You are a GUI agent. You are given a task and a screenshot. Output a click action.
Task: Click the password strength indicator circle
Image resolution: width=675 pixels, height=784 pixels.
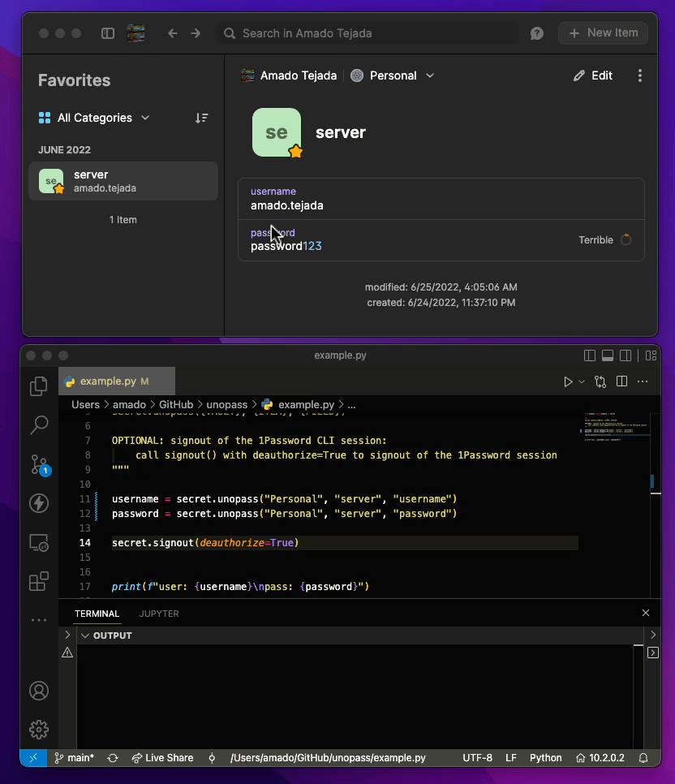[x=626, y=240]
